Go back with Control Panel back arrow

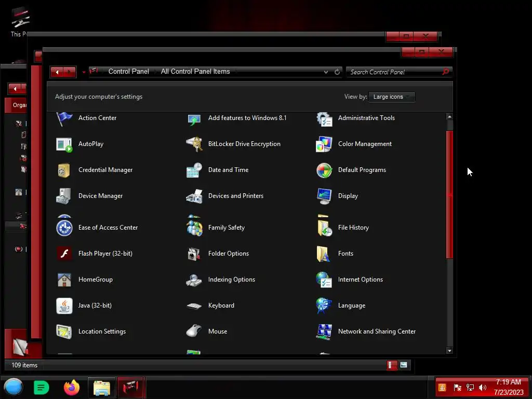(x=57, y=72)
